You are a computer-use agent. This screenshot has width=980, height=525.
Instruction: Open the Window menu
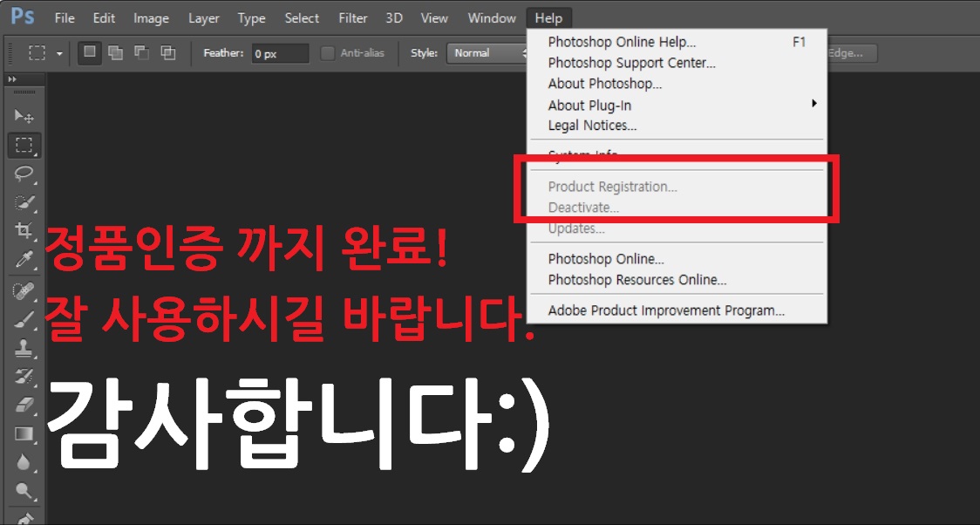click(491, 17)
